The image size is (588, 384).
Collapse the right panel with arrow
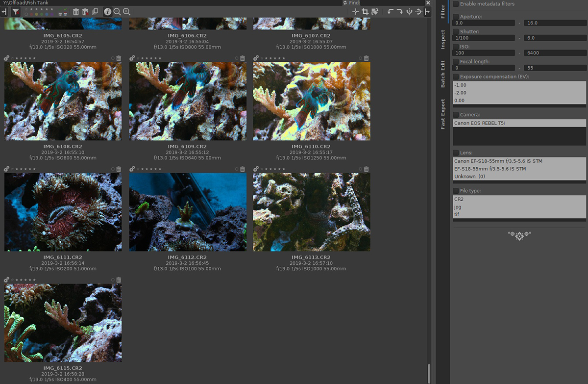coord(427,12)
